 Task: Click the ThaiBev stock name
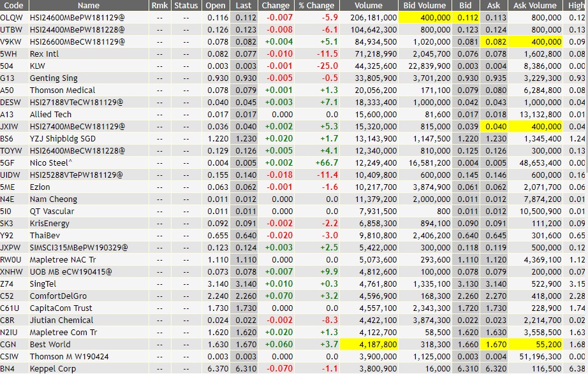coord(43,235)
